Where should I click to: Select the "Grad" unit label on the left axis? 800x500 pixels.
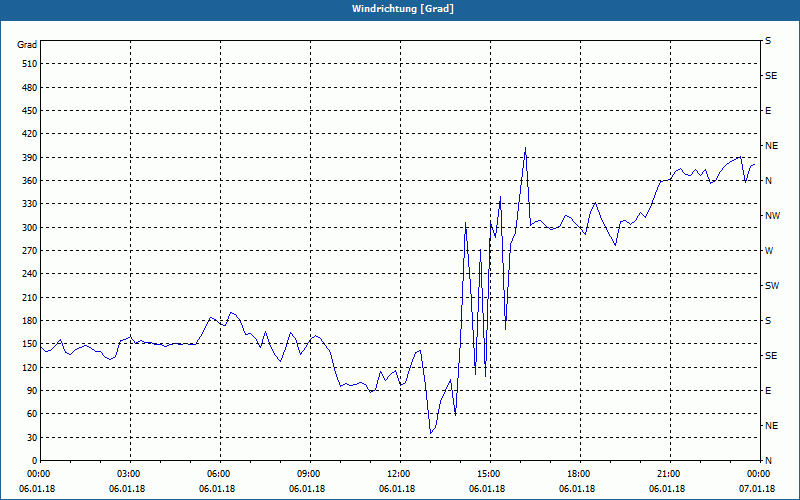27,45
